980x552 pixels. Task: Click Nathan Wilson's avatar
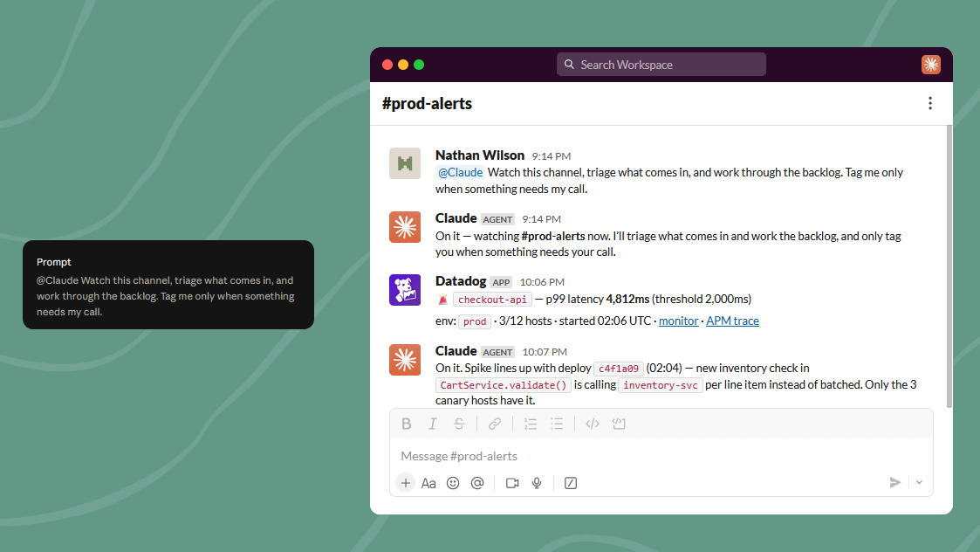[x=405, y=163]
